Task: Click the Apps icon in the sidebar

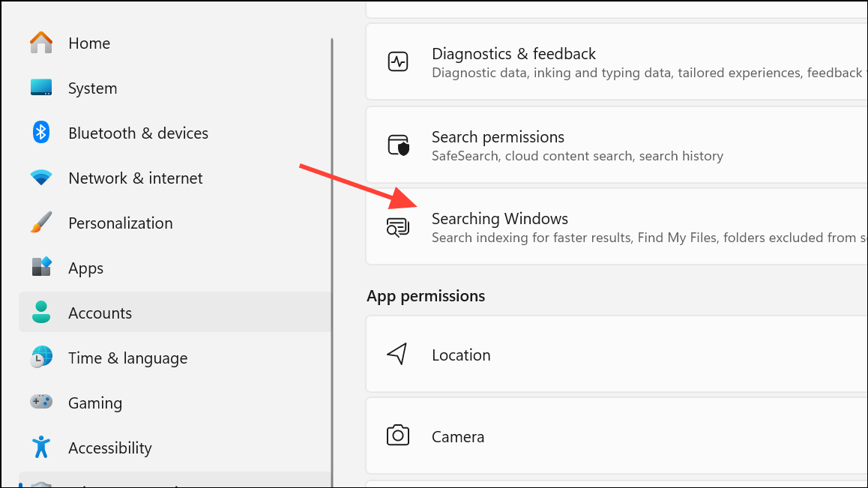Action: tap(41, 267)
